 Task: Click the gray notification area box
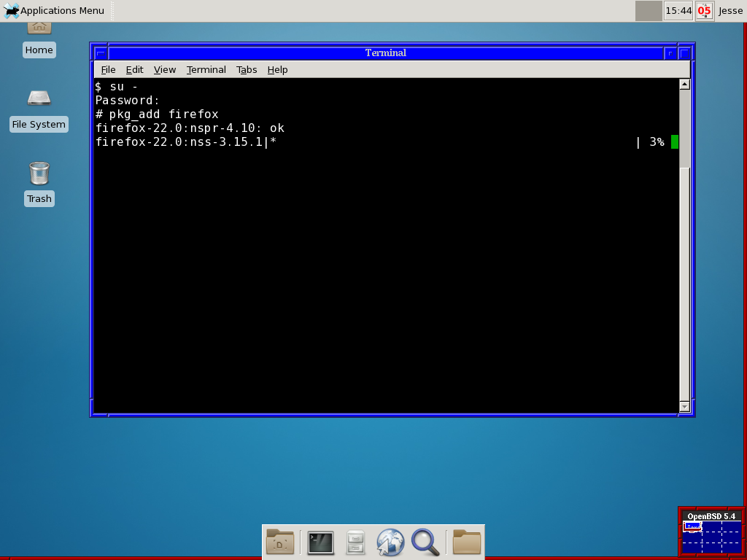pos(649,10)
